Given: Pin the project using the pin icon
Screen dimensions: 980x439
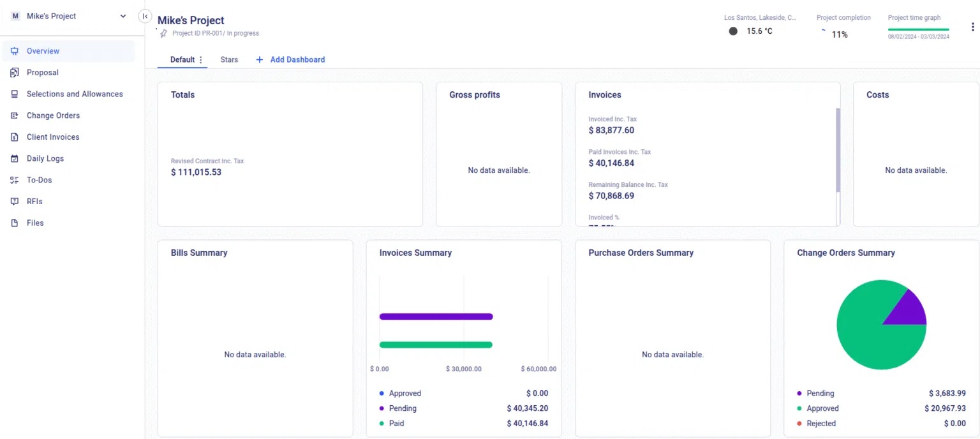Looking at the screenshot, I should click(164, 33).
